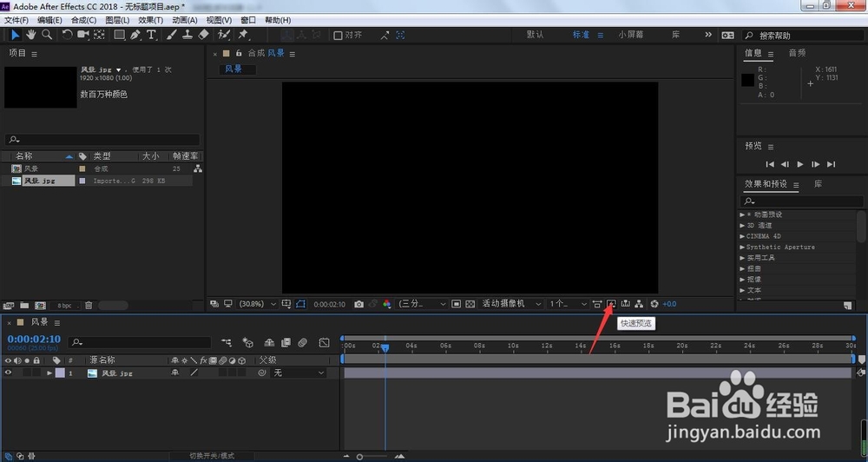Screen dimensions: 868x462
Task: Toggle mask and shape path visibility
Action: 300,304
